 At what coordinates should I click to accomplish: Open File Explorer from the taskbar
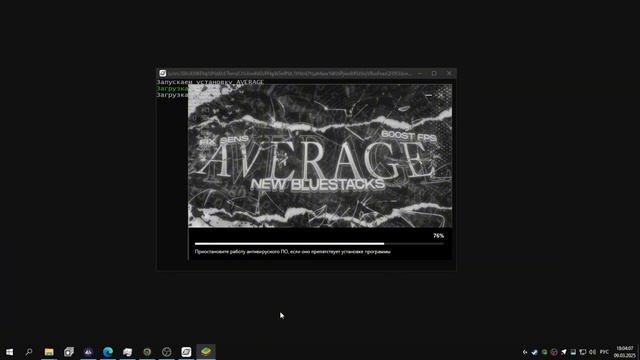click(49, 352)
